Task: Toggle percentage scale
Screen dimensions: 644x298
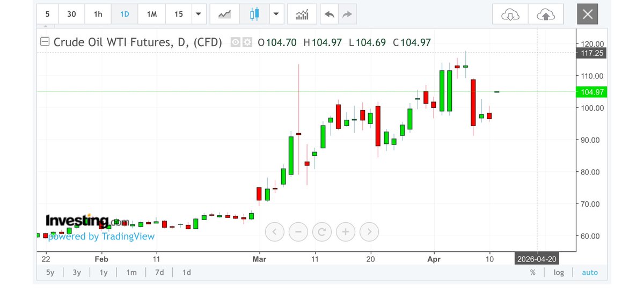Action: tap(533, 272)
